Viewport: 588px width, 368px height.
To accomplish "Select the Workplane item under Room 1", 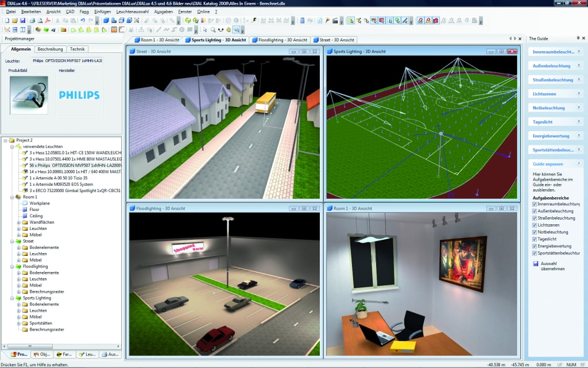I will 40,203.
